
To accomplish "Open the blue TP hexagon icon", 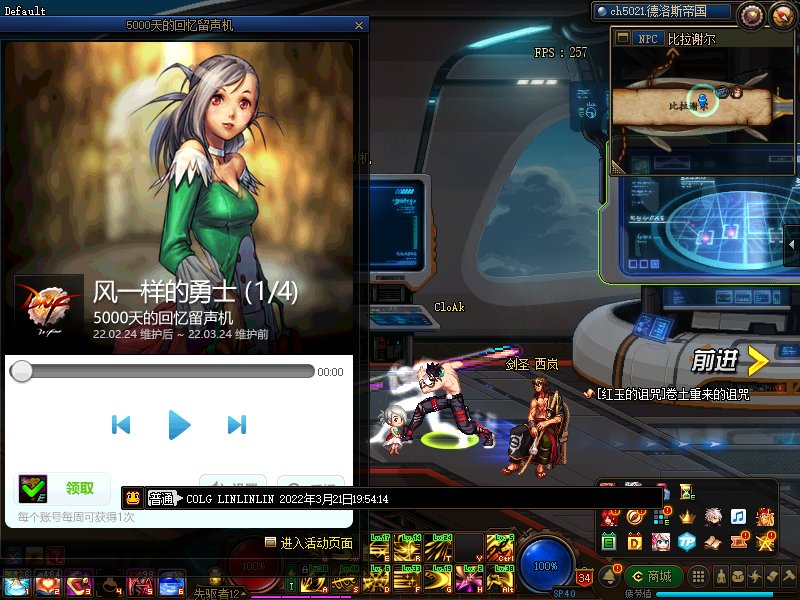I will [x=687, y=542].
